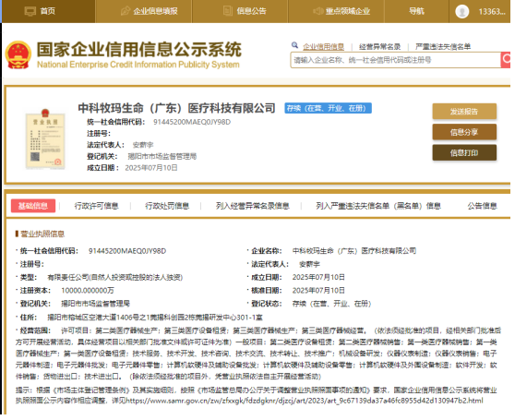The image size is (515, 420).
Task: Click the 国家企业信用信息公示系统 site title
Action: [139, 50]
